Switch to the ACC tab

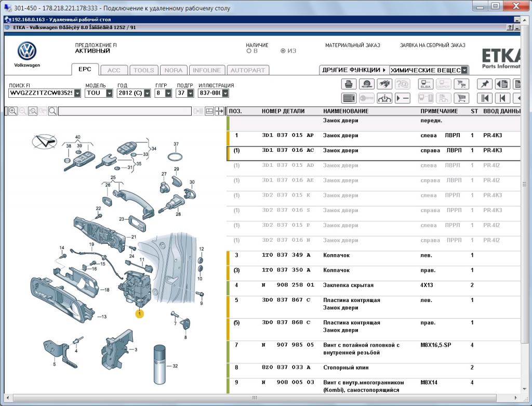[x=114, y=70]
